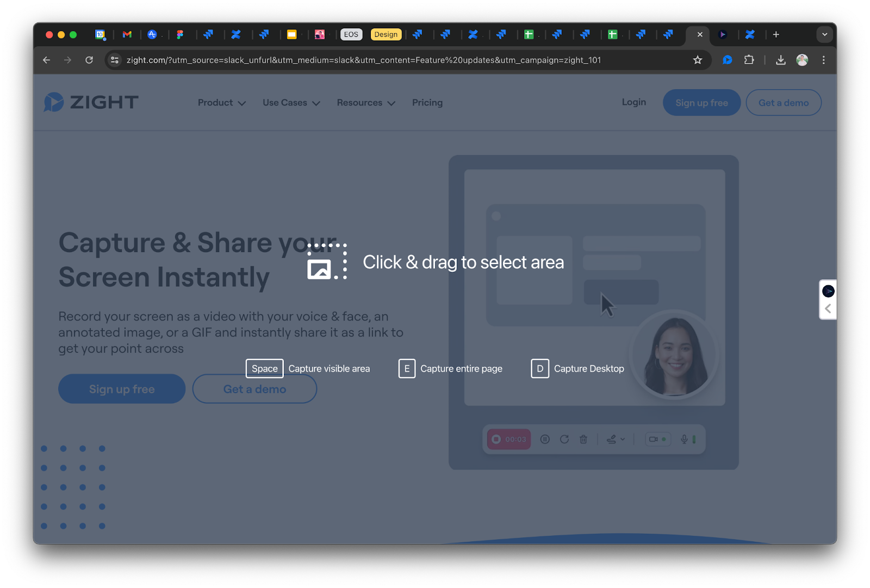This screenshot has height=588, width=870.
Task: Go back using the browser back arrow
Action: tap(47, 60)
